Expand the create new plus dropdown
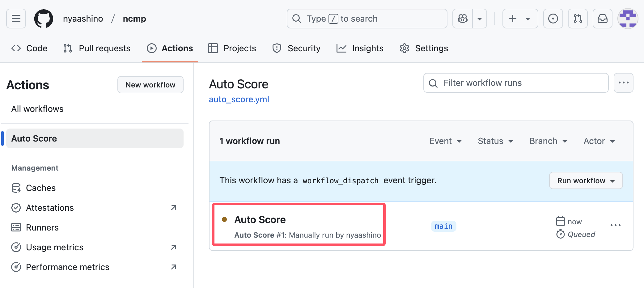 click(520, 19)
